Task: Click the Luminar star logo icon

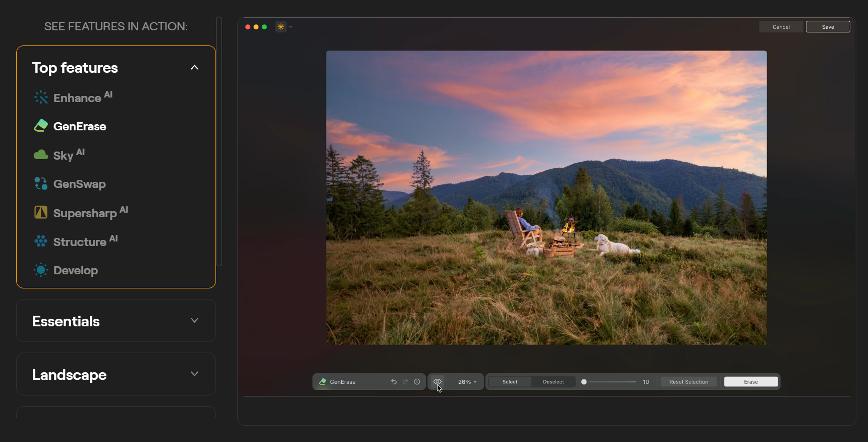Action: coord(281,27)
